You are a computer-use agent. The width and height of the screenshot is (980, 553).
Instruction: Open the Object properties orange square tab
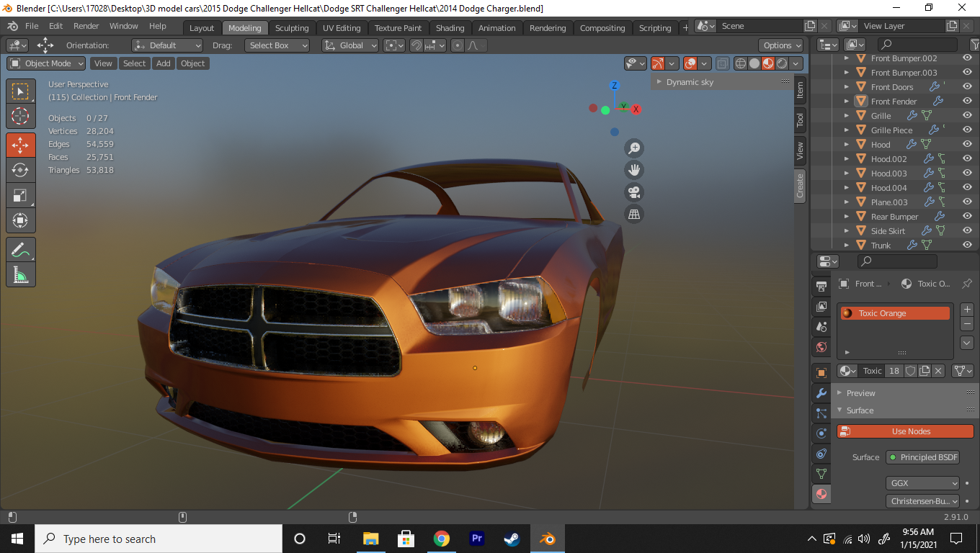821,373
